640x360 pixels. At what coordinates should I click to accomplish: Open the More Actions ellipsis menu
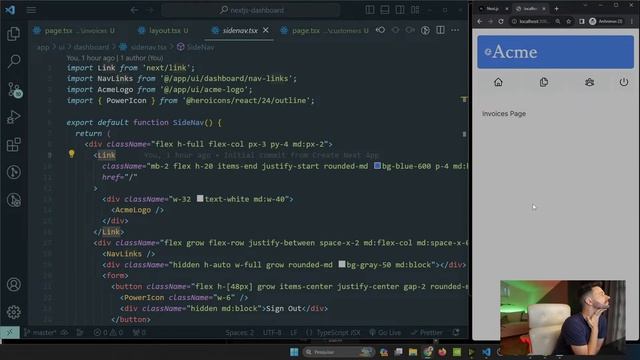click(455, 30)
